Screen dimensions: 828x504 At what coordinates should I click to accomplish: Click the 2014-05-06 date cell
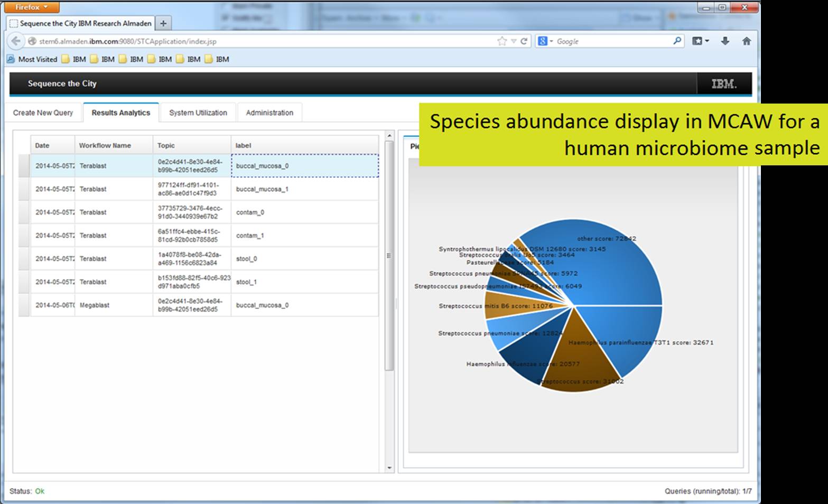[52, 305]
